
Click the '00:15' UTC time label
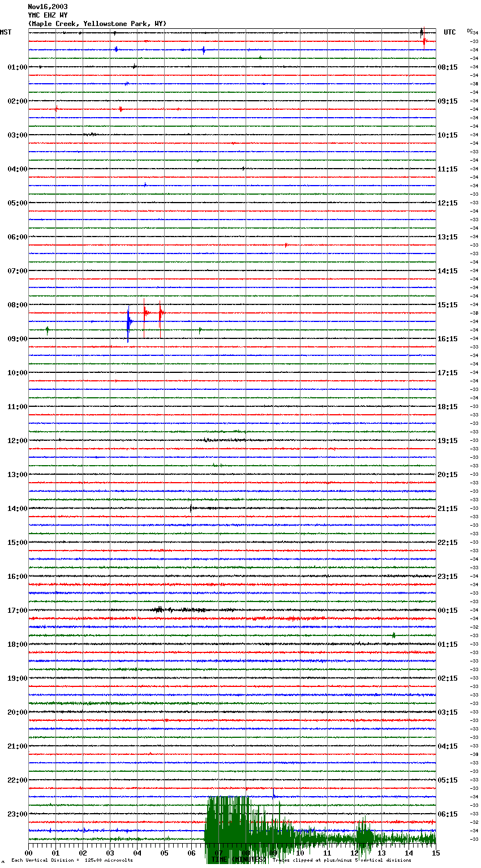click(x=448, y=611)
